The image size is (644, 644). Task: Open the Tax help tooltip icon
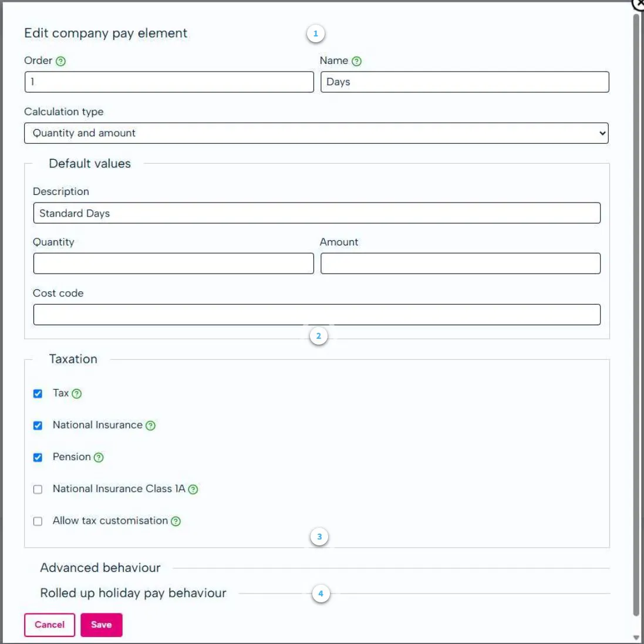[76, 394]
